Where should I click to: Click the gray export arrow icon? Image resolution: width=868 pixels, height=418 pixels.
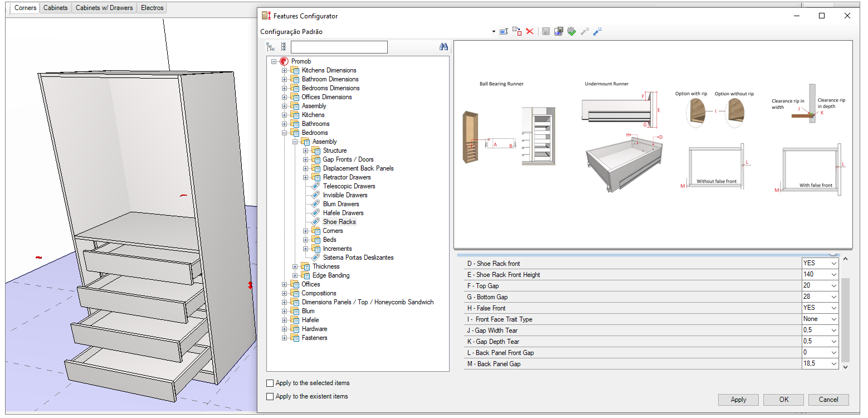click(584, 32)
